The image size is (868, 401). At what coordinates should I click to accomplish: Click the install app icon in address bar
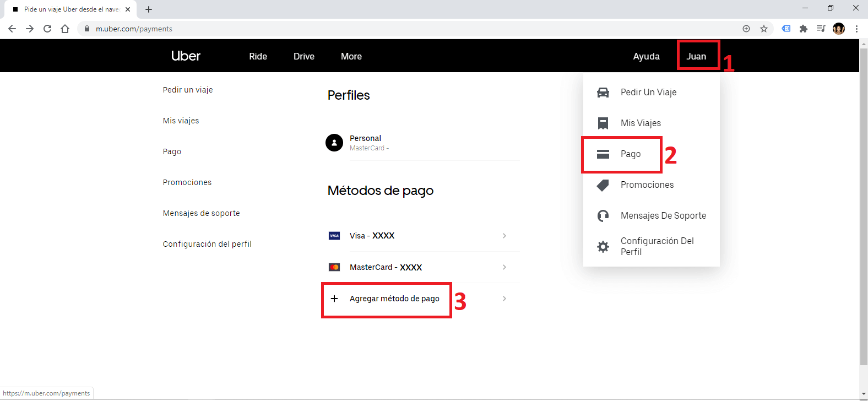pyautogui.click(x=746, y=29)
